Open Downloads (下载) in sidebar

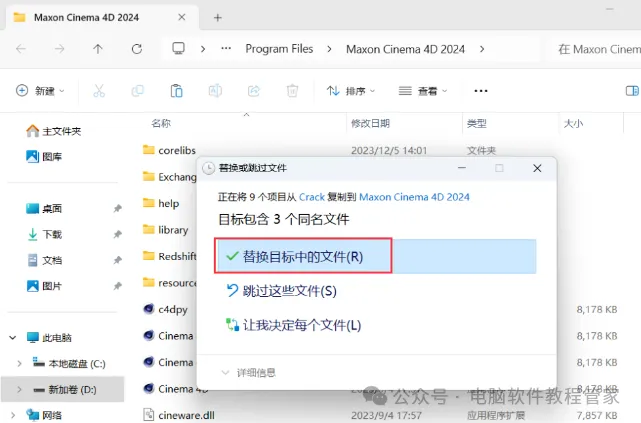click(x=44, y=234)
